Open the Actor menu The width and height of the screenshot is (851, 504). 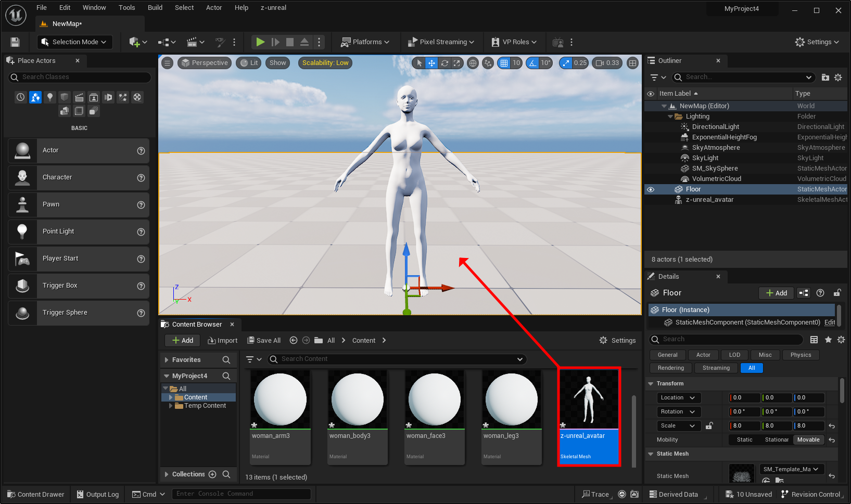(214, 8)
